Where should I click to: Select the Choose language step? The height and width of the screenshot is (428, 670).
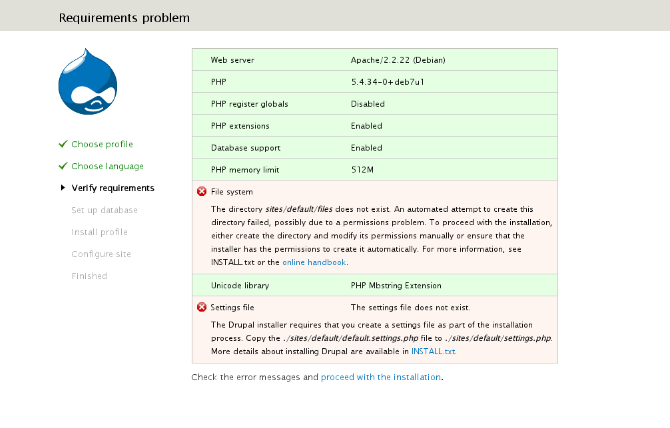(x=107, y=166)
